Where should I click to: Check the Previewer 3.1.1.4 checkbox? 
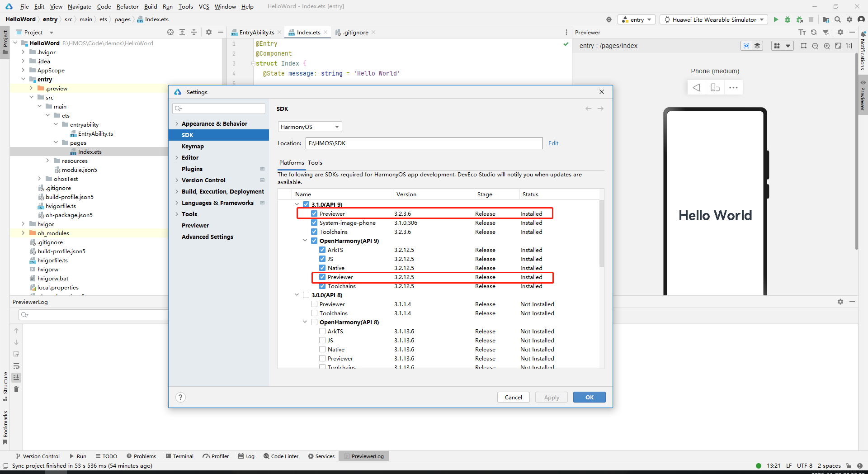pyautogui.click(x=314, y=304)
